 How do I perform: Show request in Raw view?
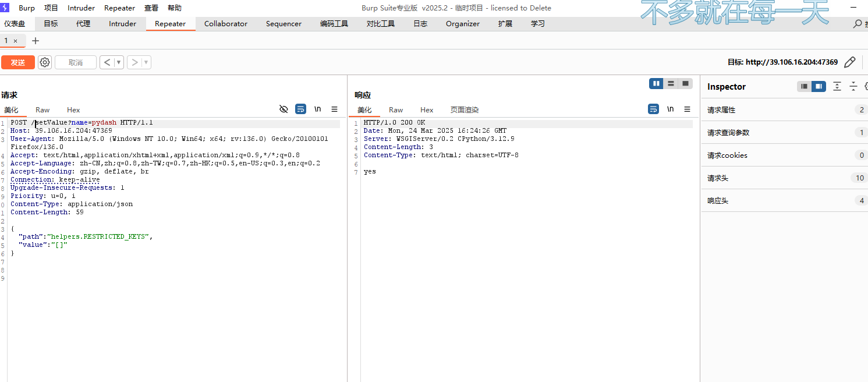click(42, 109)
